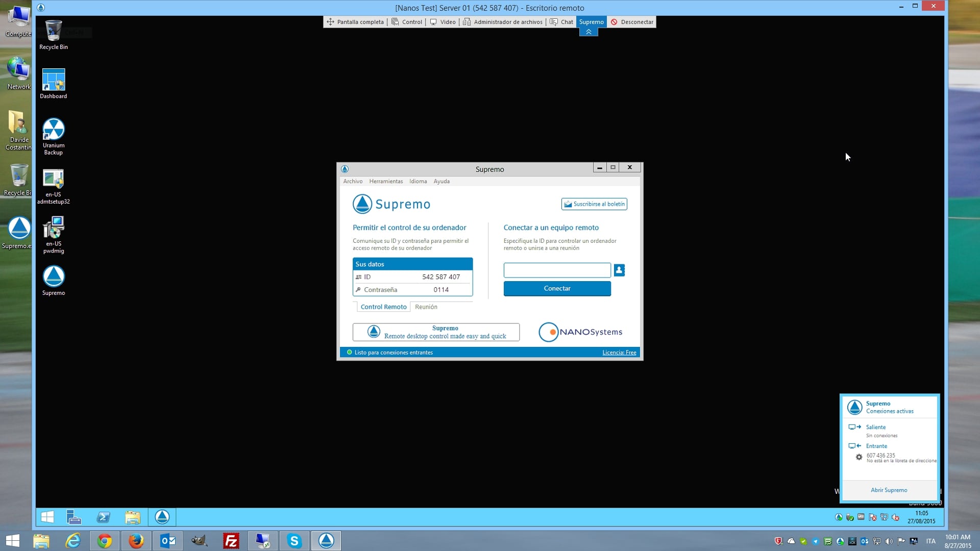Click the Supremo logo in the window

click(391, 204)
